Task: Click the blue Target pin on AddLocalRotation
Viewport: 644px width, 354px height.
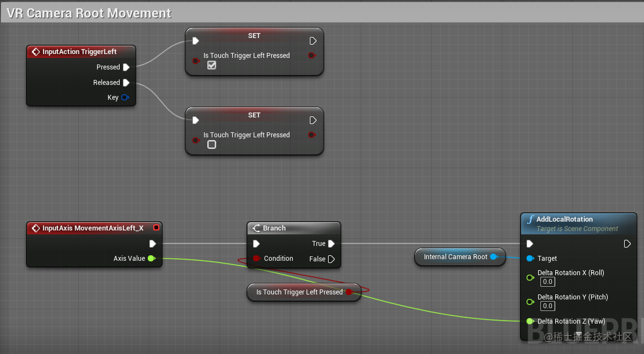Action: coord(530,258)
